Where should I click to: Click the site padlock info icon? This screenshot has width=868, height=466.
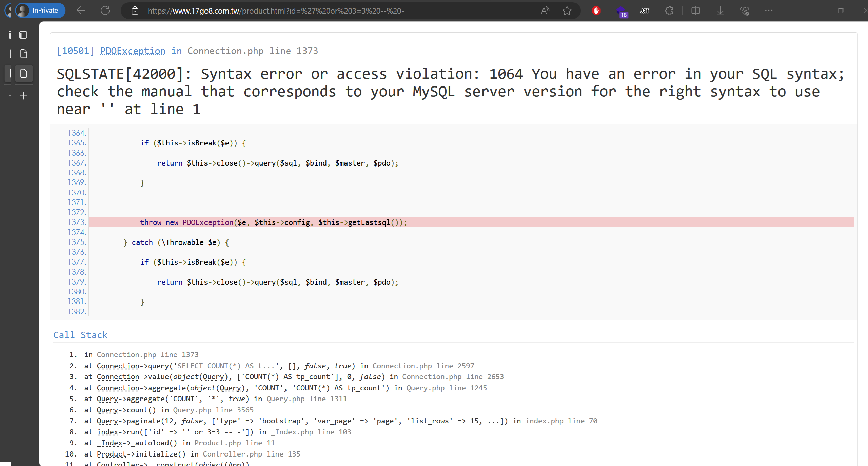click(x=135, y=11)
